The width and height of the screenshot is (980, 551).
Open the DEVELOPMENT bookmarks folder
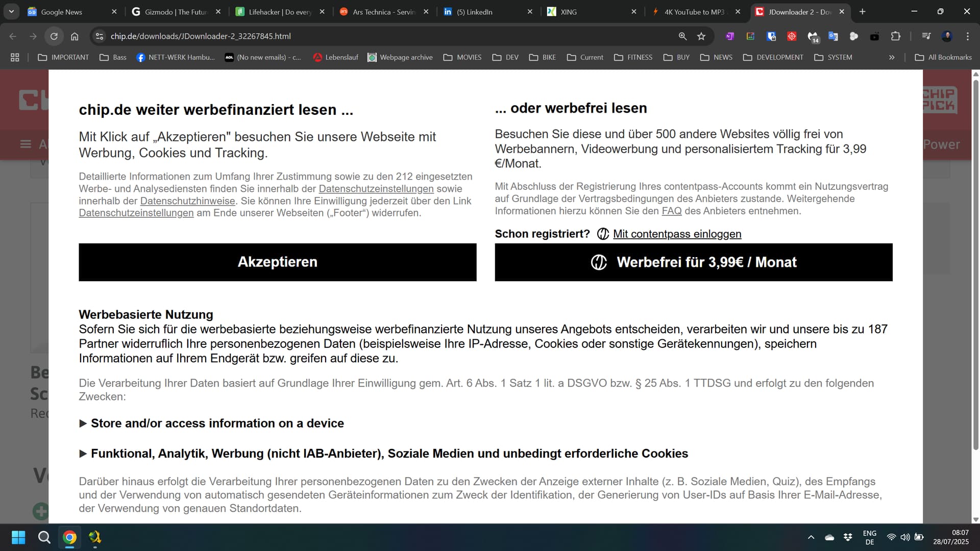[x=773, y=57]
